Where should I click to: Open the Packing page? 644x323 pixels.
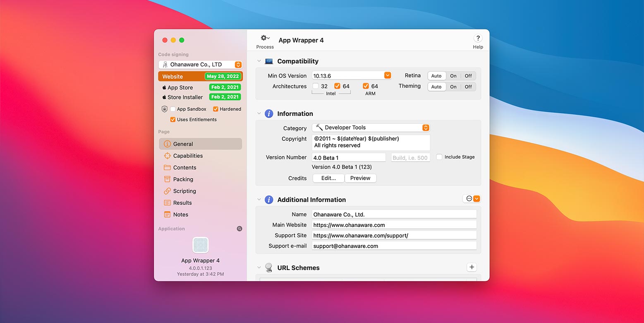(201, 179)
